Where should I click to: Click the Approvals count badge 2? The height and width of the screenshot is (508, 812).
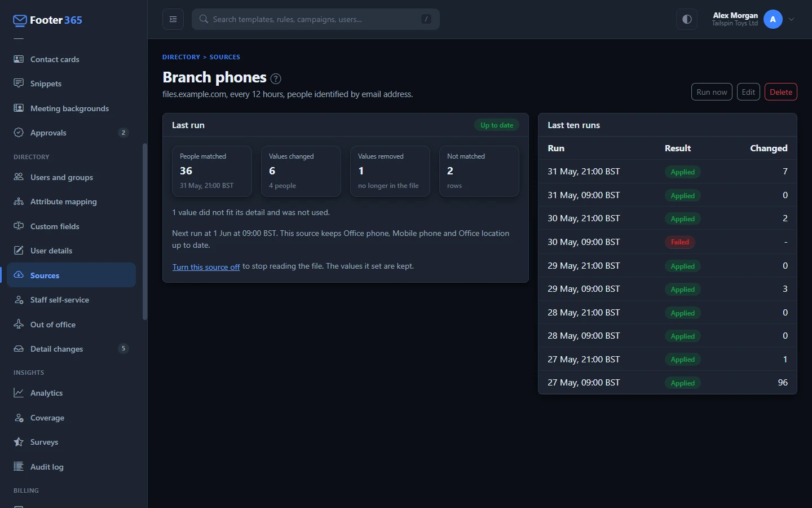tap(123, 133)
